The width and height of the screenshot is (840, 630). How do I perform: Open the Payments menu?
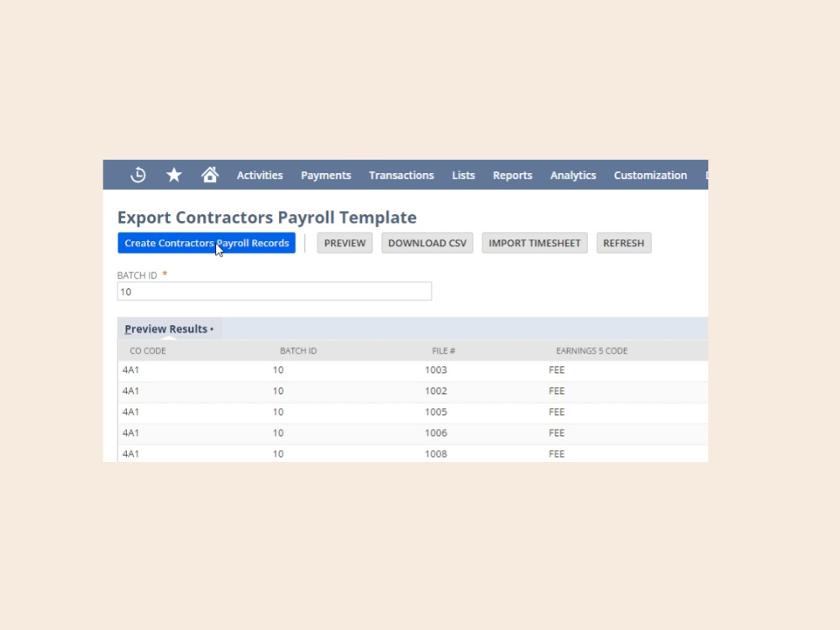(x=326, y=176)
